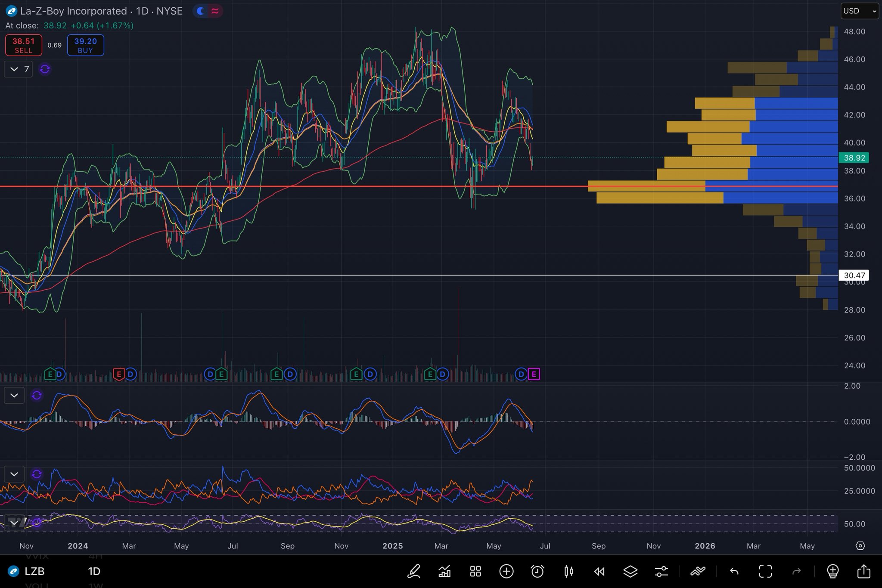
Task: Expand the indicator legend showing 7
Action: 18,69
